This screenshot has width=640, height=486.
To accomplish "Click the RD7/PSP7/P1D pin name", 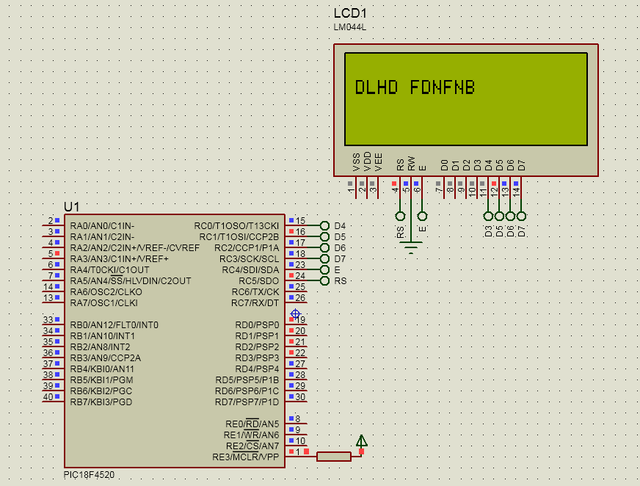I will coord(247,402).
